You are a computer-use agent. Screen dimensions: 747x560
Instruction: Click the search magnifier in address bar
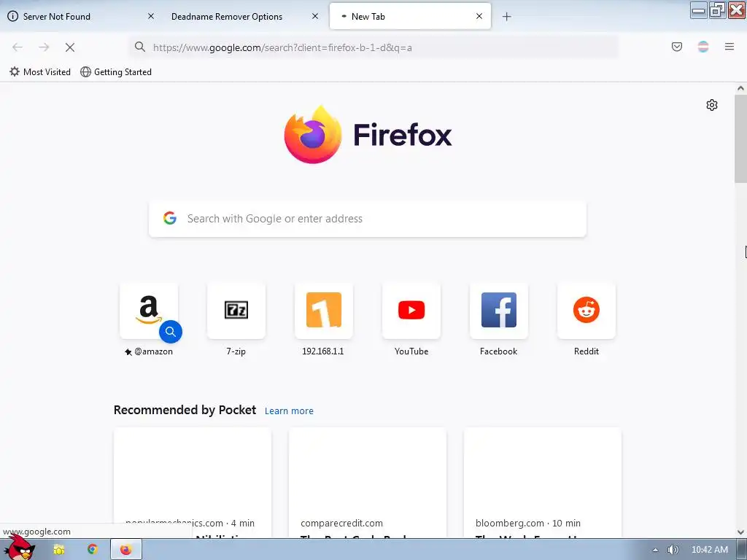coord(139,47)
